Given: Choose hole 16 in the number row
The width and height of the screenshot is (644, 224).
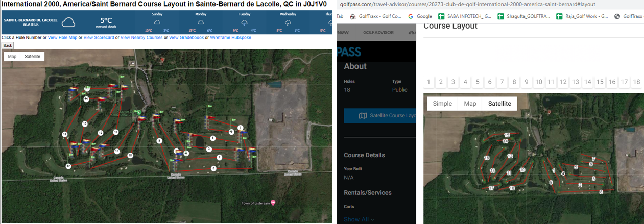Looking at the screenshot, I should (612, 82).
